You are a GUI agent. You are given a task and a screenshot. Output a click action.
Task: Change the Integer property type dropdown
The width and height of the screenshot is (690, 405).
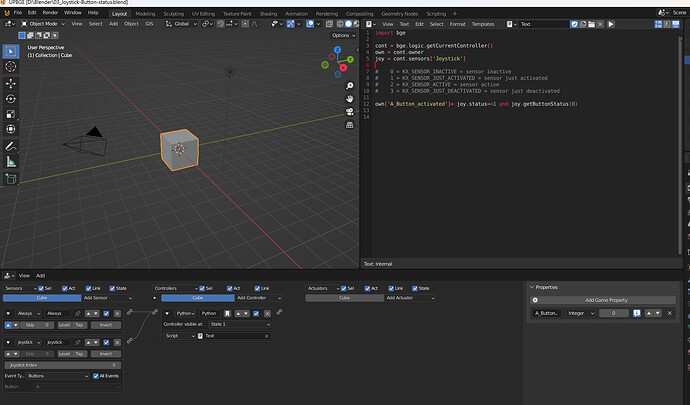coord(580,313)
